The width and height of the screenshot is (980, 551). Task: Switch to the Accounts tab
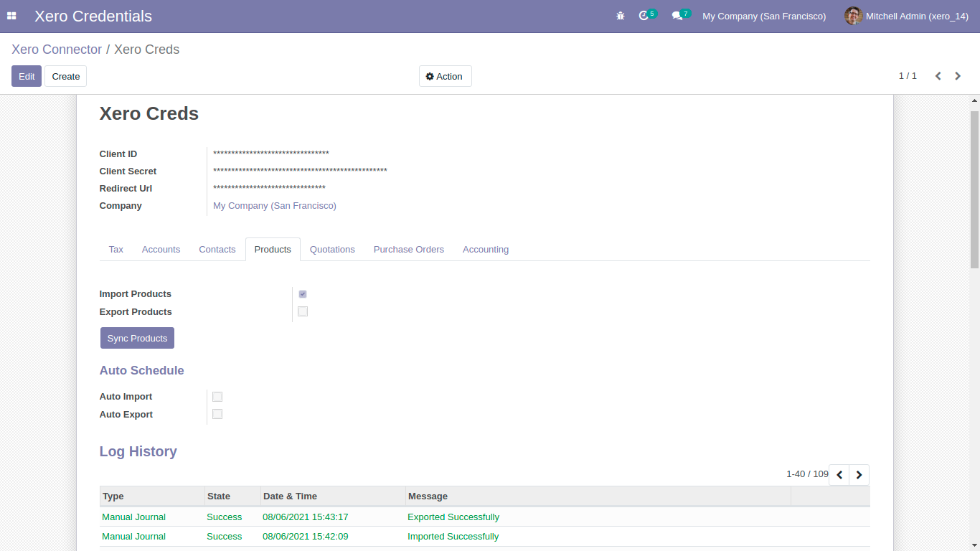point(161,249)
